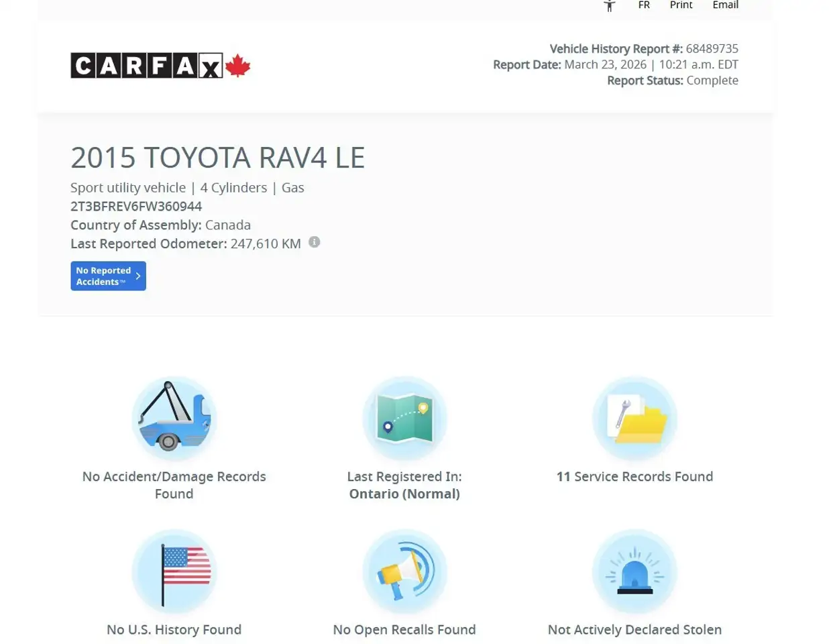Click the Report Date line, March 23, 2026
The image size is (837, 644).
coord(616,64)
